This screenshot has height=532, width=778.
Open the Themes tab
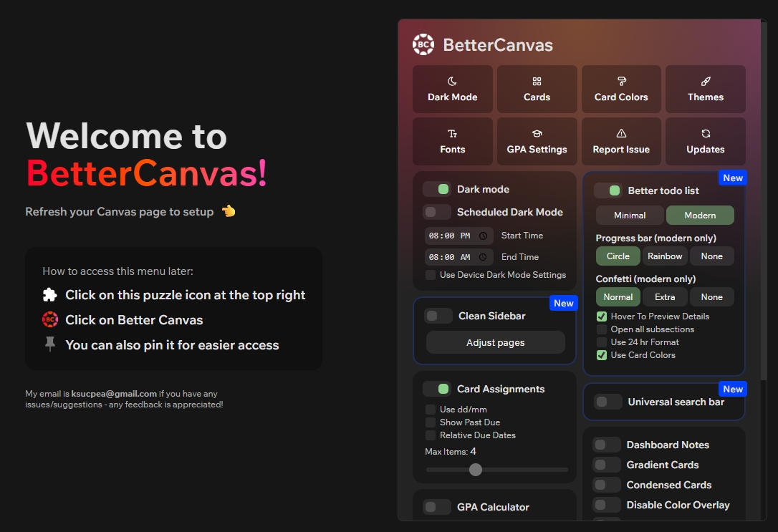(706, 90)
